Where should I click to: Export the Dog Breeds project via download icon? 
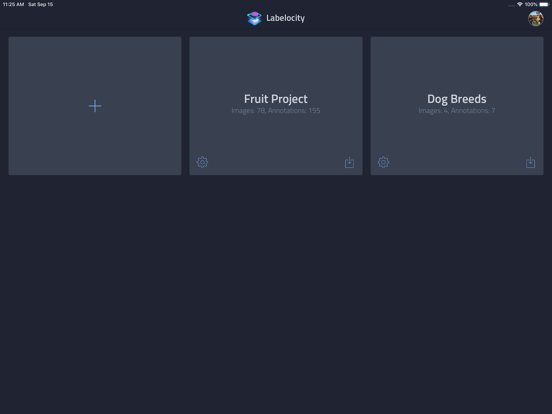[530, 162]
